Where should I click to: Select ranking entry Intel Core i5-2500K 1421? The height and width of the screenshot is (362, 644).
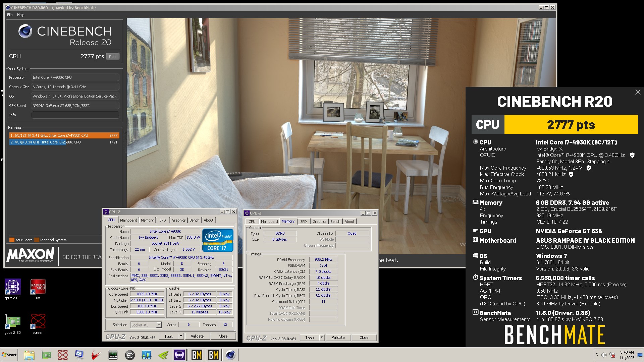(64, 142)
